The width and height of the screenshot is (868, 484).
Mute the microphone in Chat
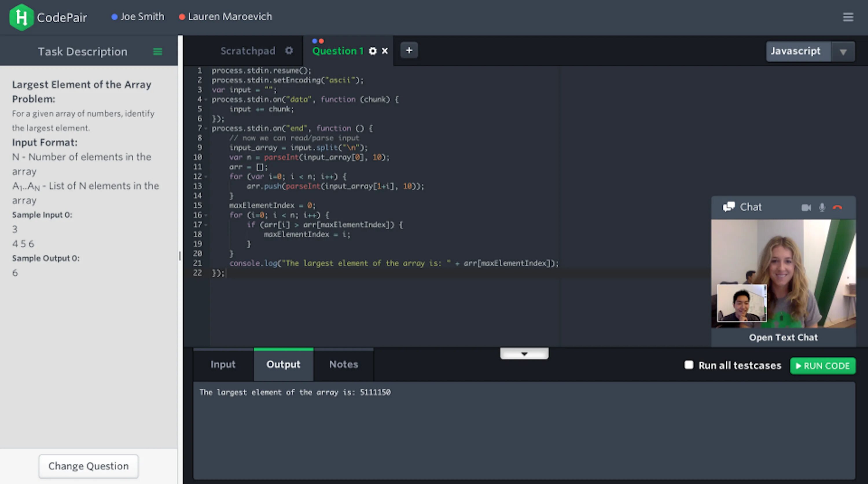(x=822, y=207)
